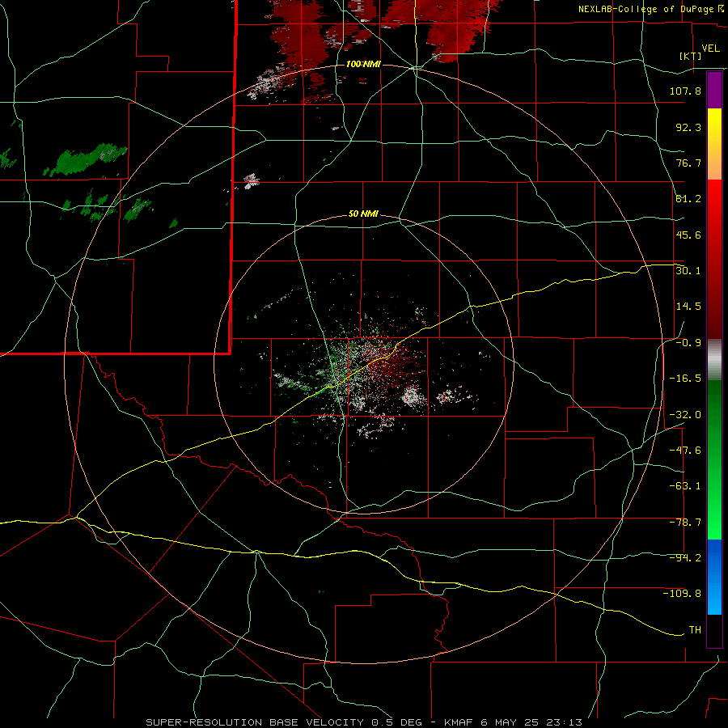The height and width of the screenshot is (728, 728).
Task: Click the VEL label above the color scale
Action: [710, 48]
